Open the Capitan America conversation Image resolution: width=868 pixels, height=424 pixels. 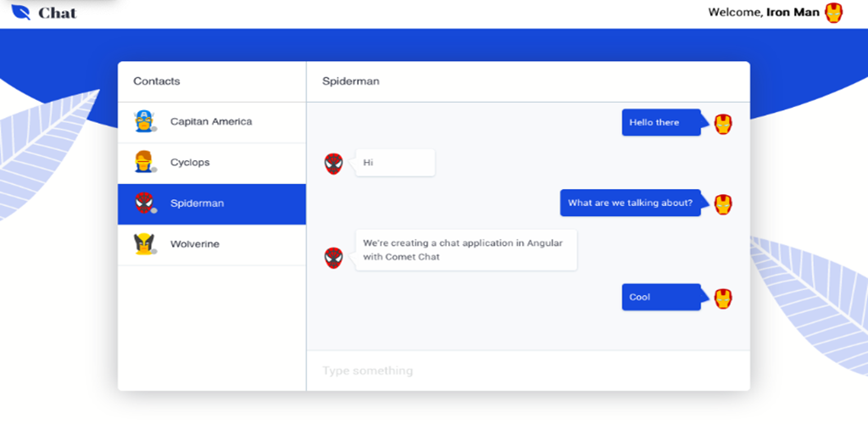tap(211, 122)
